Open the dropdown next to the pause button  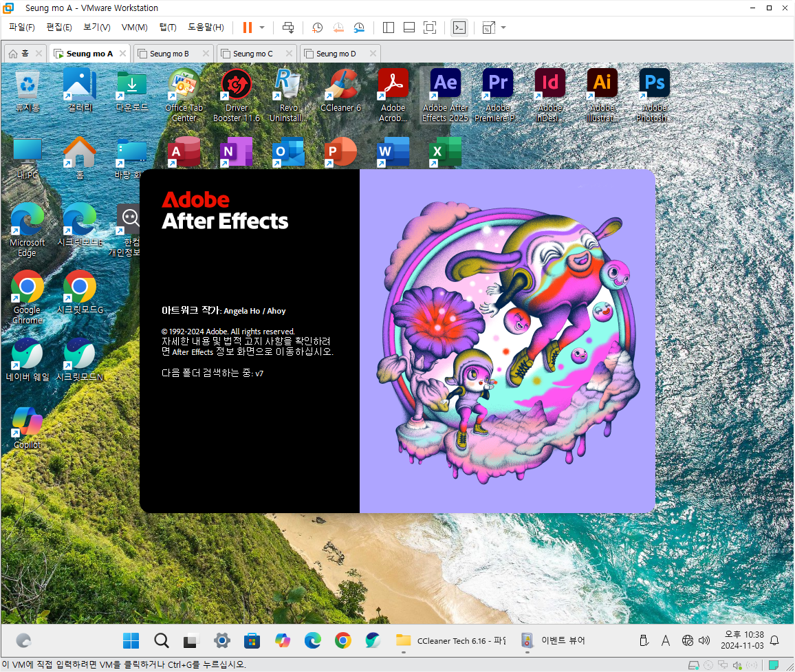pyautogui.click(x=262, y=28)
